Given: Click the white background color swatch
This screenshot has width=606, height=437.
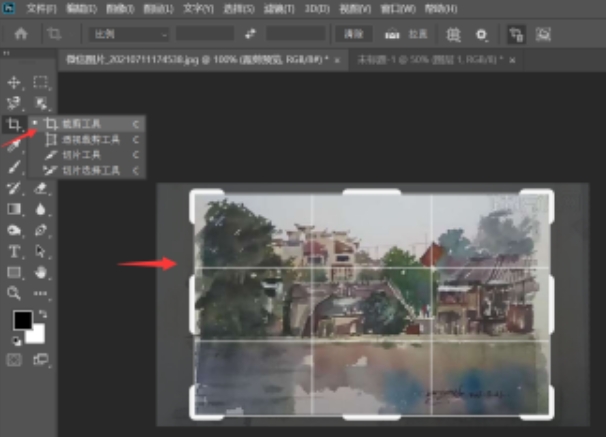Looking at the screenshot, I should coord(37,335).
